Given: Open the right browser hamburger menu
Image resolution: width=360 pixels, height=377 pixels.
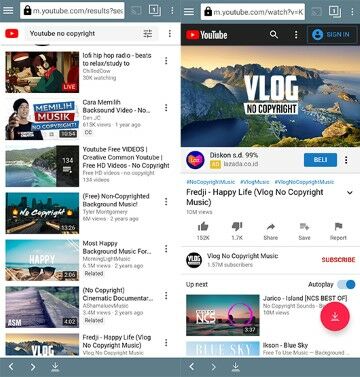Looking at the screenshot, I should pyautogui.click(x=189, y=12).
